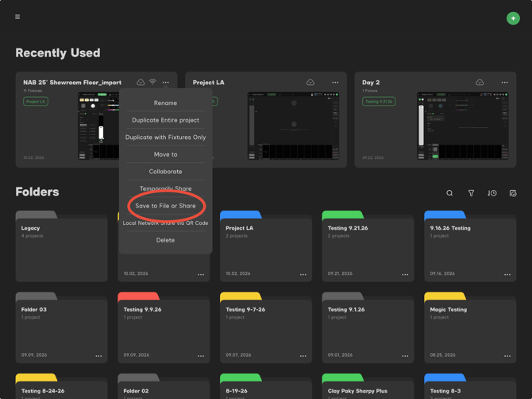Click the new folder icon
Viewport: 532px width, 399px height.
[x=513, y=193]
